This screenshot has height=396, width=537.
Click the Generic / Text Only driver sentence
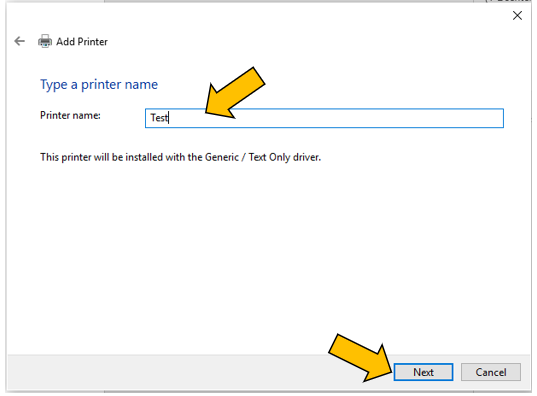[x=180, y=157]
